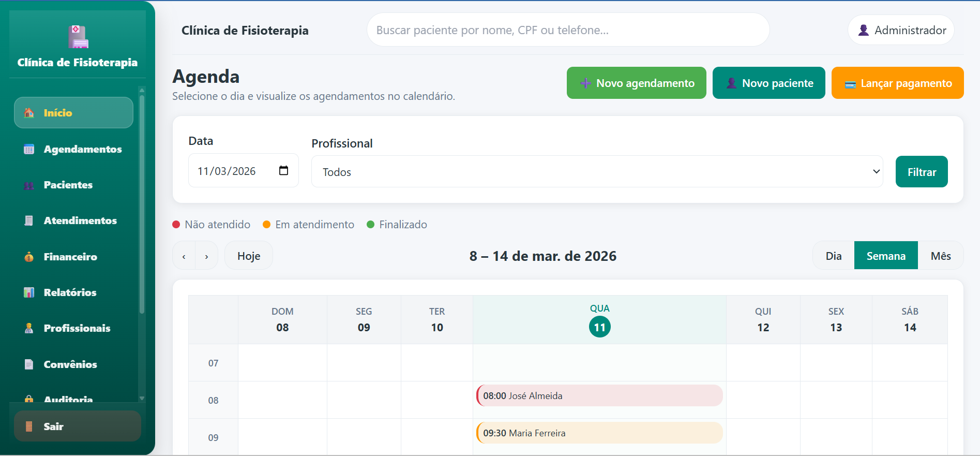Open Financeiro in the sidebar
Viewport: 980px width, 456px height.
[x=73, y=257]
